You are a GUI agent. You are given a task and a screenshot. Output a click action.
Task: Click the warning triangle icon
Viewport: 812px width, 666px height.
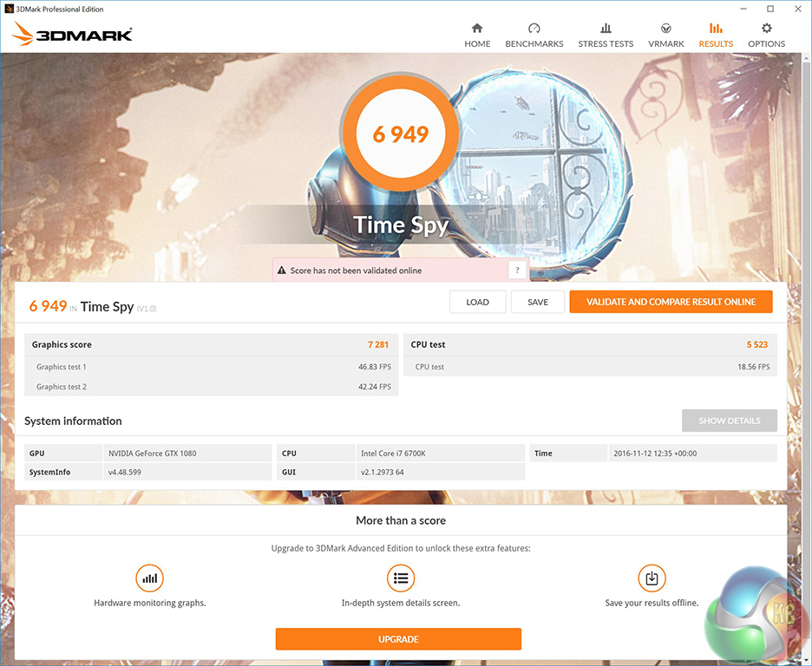pos(281,270)
